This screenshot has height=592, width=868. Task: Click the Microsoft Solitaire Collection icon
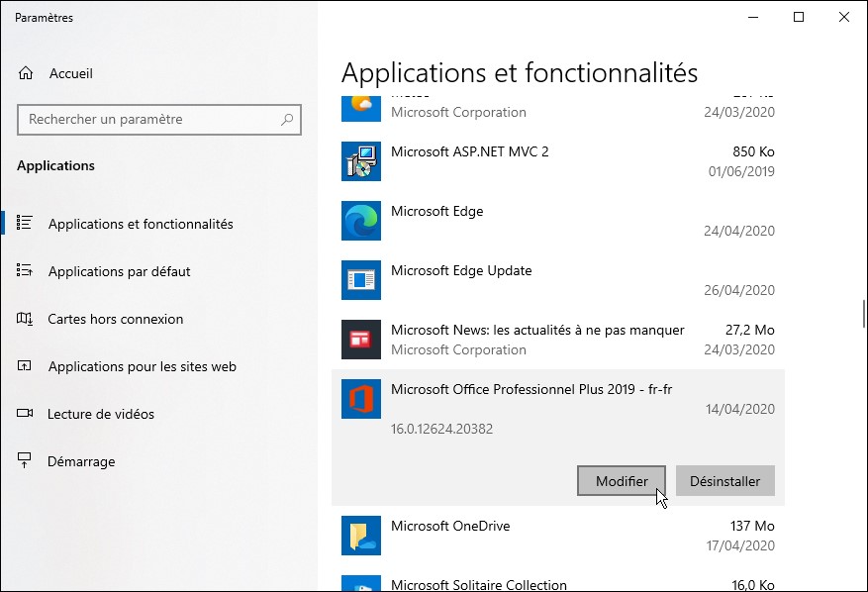pos(360,584)
